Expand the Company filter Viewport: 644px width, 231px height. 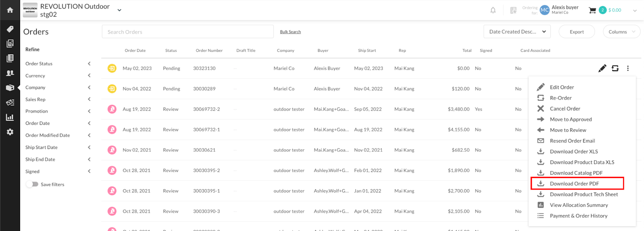pyautogui.click(x=89, y=87)
